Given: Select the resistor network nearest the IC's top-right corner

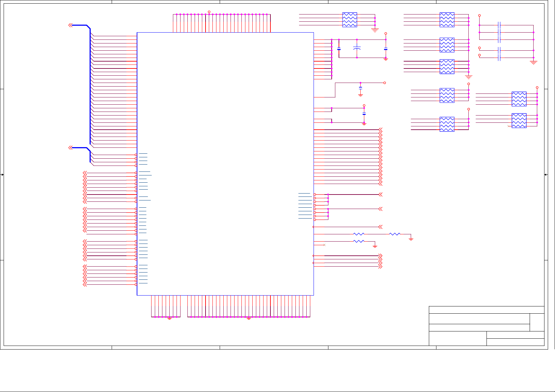Looking at the screenshot, I should click(x=349, y=20).
